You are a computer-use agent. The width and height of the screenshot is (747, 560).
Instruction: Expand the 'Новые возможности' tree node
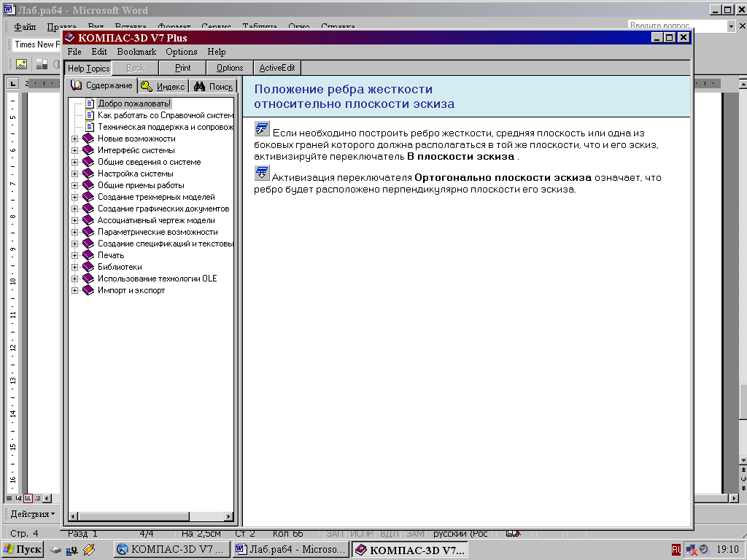pyautogui.click(x=75, y=139)
